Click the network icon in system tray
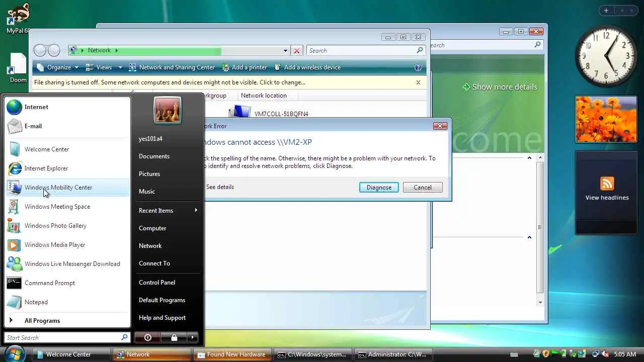The image size is (644, 362). [x=596, y=354]
